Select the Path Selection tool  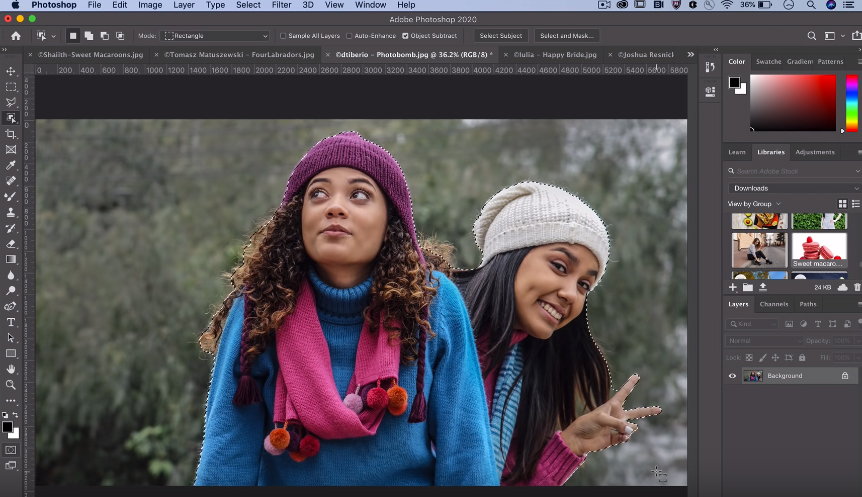pyautogui.click(x=11, y=338)
